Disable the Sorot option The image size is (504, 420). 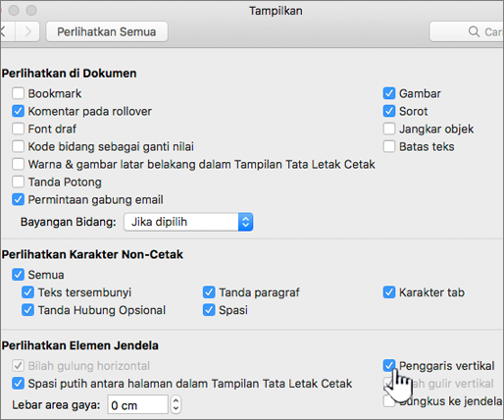tap(389, 111)
